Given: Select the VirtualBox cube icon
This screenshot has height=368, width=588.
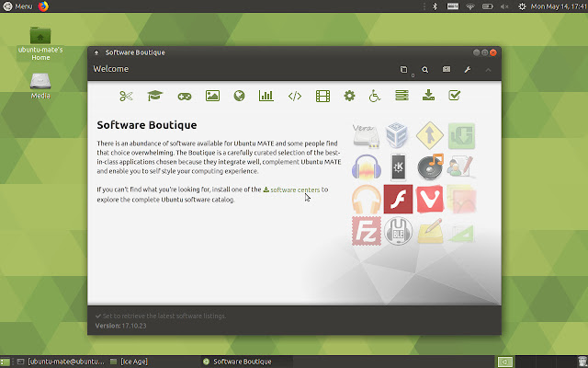Looking at the screenshot, I should click(397, 134).
